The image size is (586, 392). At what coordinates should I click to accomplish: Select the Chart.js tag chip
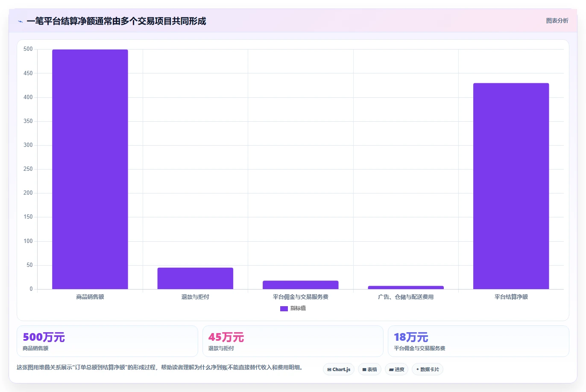[x=339, y=369]
